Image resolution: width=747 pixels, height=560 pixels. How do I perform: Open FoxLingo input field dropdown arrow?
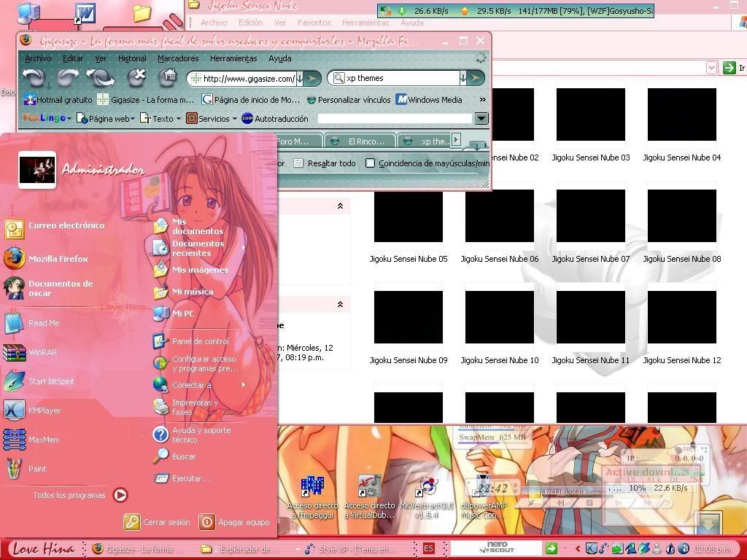(481, 119)
